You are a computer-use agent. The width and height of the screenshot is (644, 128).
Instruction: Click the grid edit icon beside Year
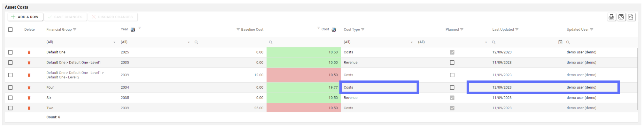point(133,30)
